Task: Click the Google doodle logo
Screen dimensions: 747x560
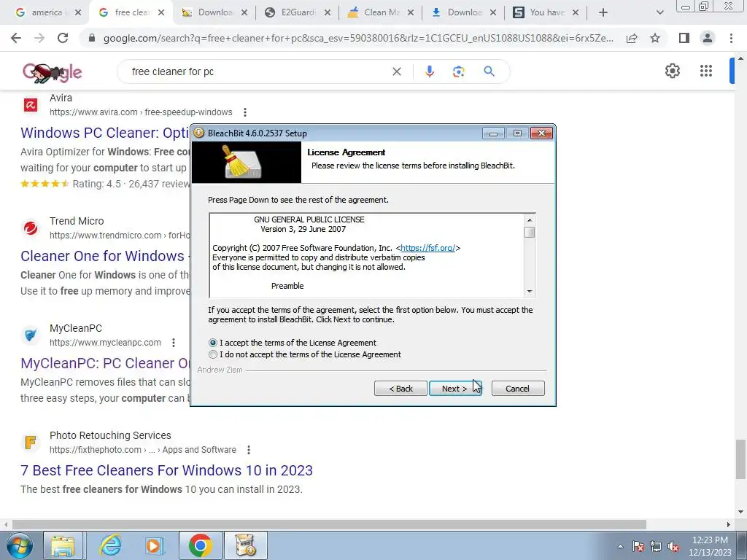Action: point(53,72)
